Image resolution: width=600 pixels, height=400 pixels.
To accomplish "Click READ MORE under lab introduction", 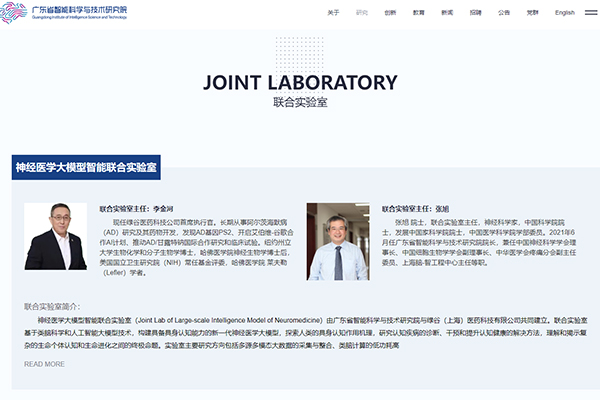I will point(44,364).
